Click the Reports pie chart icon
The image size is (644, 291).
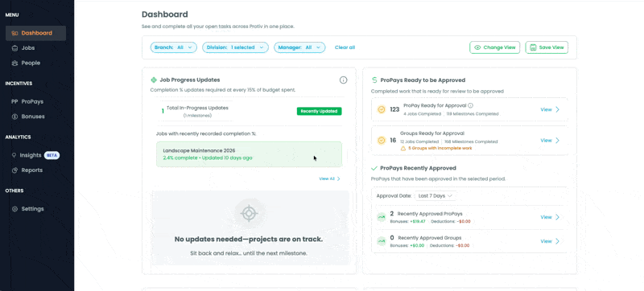coord(14,170)
